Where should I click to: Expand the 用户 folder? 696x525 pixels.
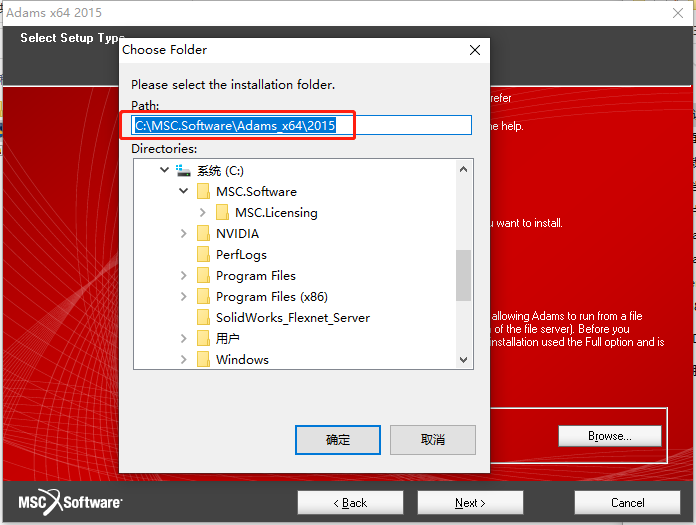(184, 338)
